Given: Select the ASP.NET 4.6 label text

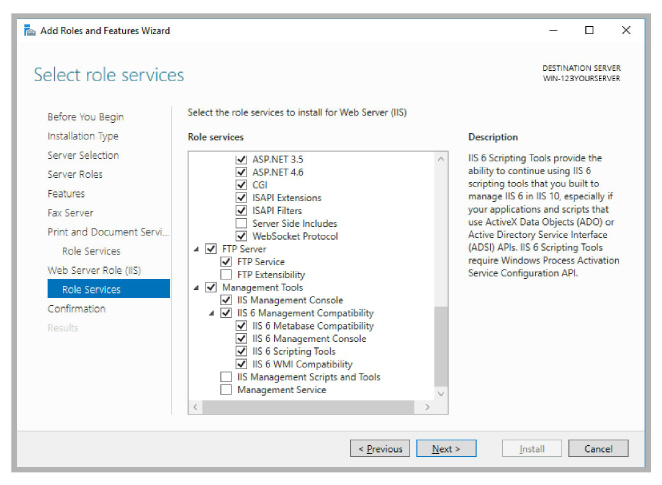Looking at the screenshot, I should point(278,172).
